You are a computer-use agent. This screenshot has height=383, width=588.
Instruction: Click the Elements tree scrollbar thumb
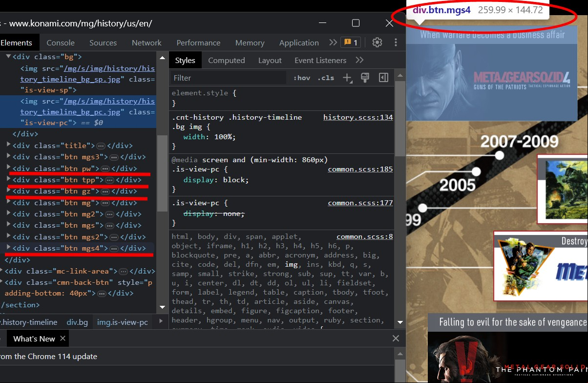[x=163, y=173]
